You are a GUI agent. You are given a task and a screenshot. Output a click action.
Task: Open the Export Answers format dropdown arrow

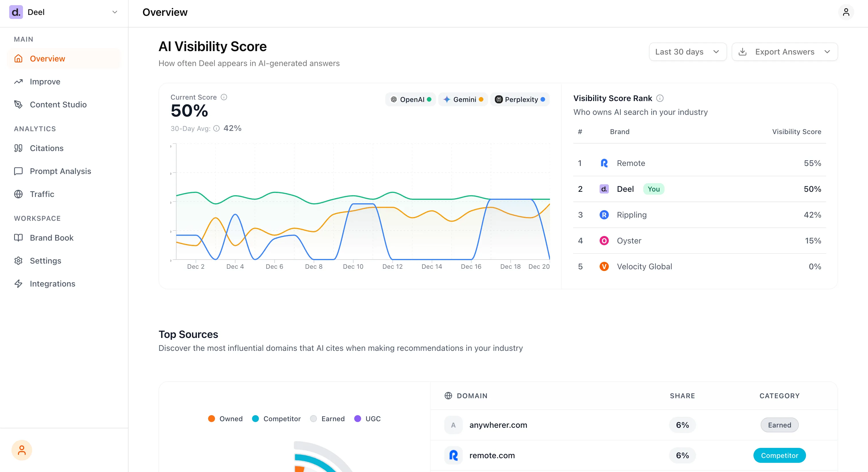pyautogui.click(x=829, y=52)
